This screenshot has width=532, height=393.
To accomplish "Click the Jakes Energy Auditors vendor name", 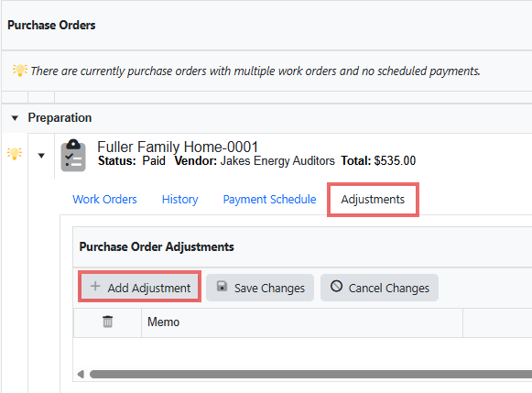I will (277, 161).
